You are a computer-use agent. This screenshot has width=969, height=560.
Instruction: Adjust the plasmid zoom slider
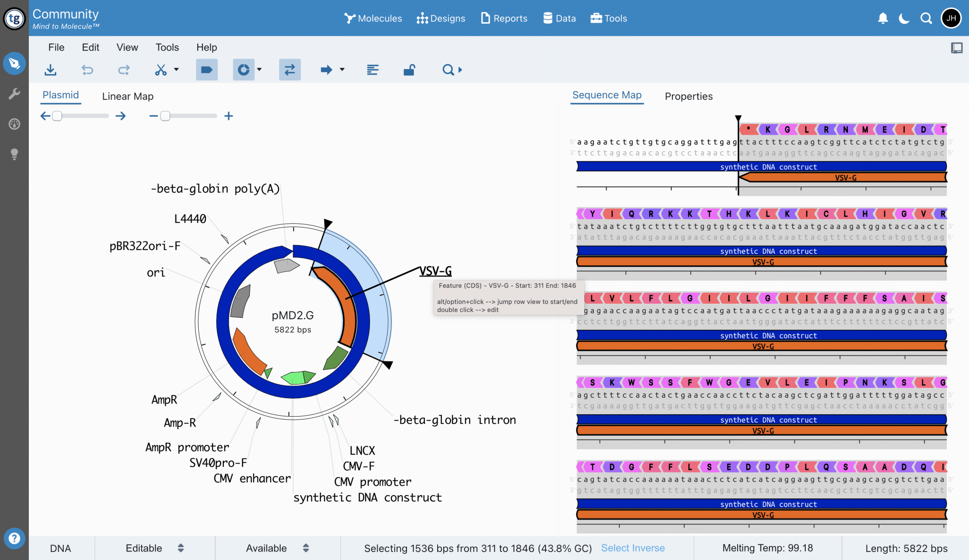point(166,115)
